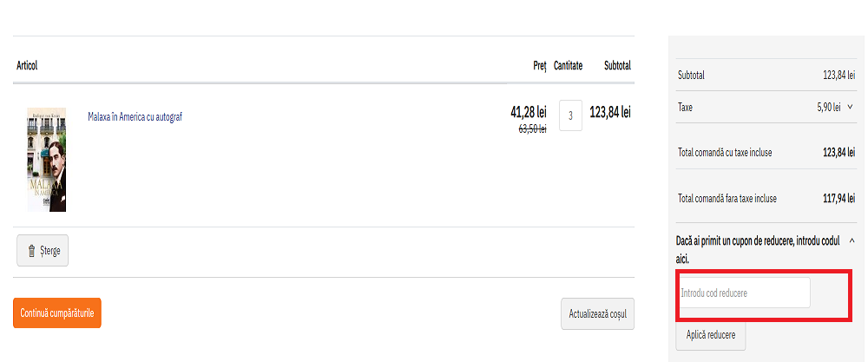Click the "Total comandă cu taxe incluse" label

pyautogui.click(x=725, y=153)
